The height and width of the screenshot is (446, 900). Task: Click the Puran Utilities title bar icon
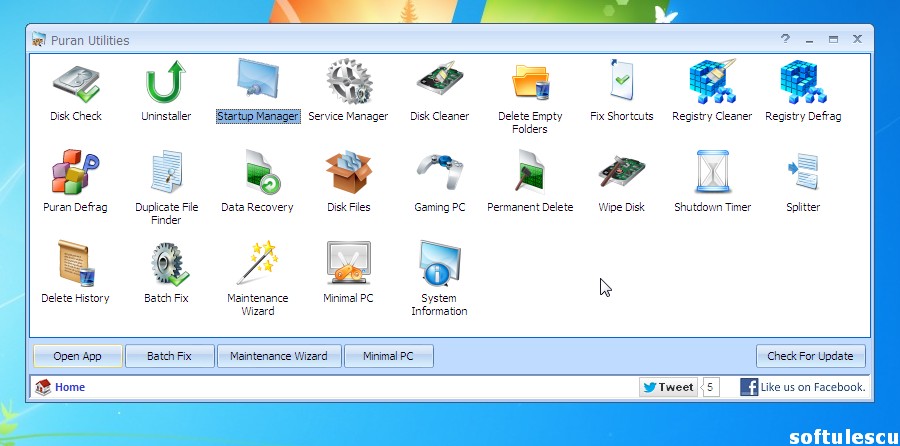38,40
